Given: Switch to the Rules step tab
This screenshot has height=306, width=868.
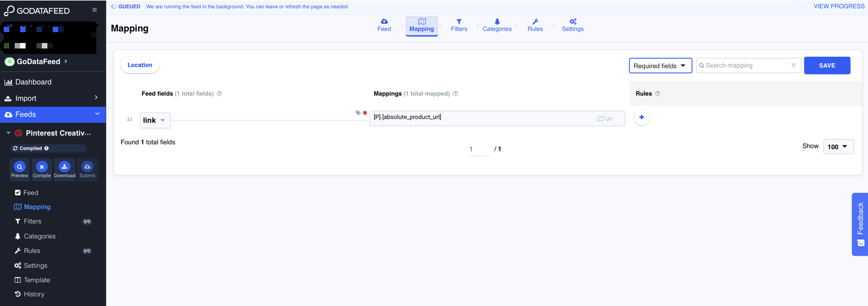Looking at the screenshot, I should [x=535, y=25].
